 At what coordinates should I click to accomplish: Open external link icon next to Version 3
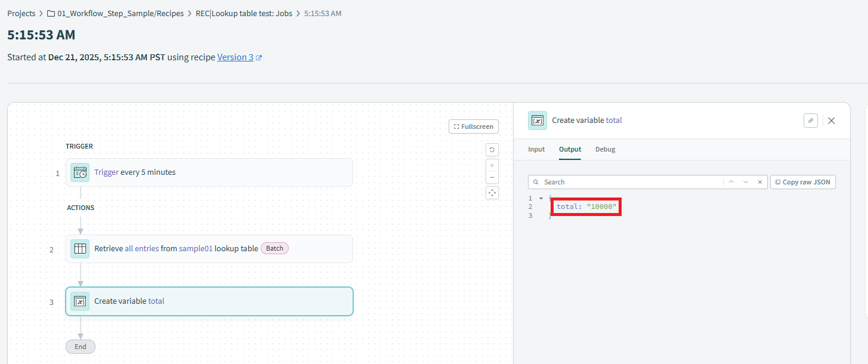click(x=259, y=58)
